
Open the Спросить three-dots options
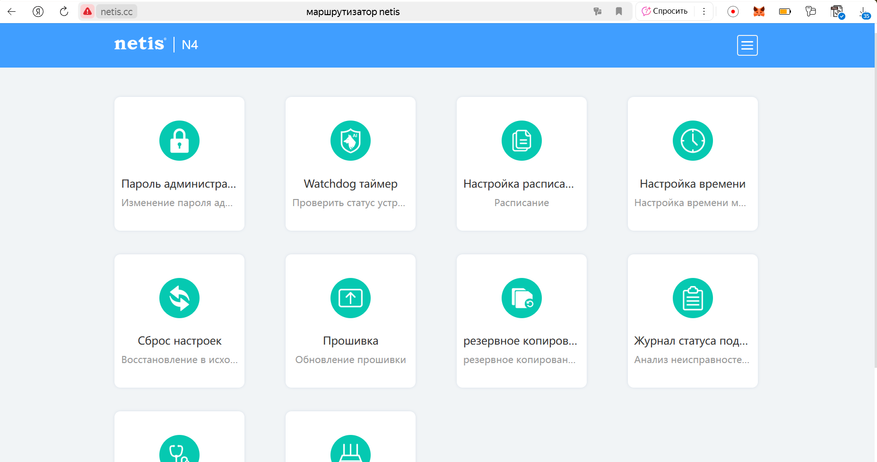[x=704, y=11]
